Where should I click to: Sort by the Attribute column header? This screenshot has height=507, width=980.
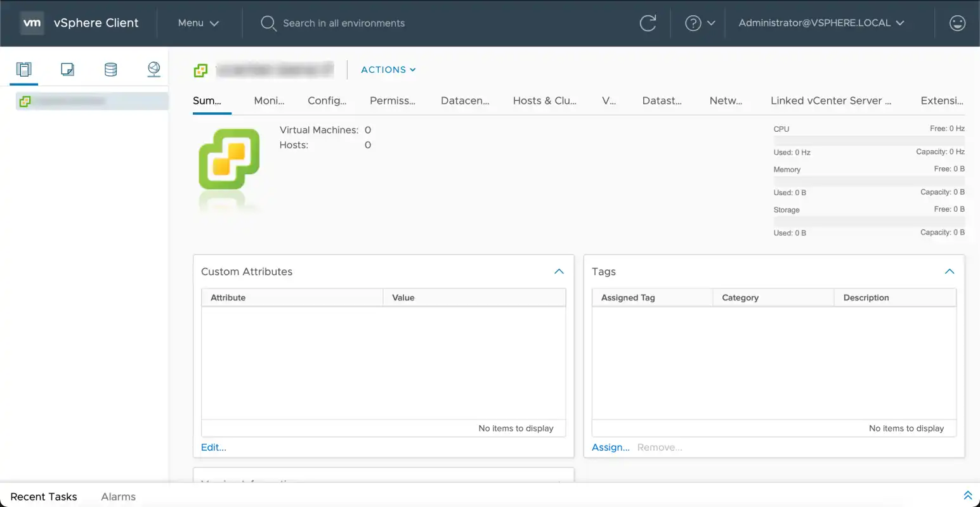292,298
